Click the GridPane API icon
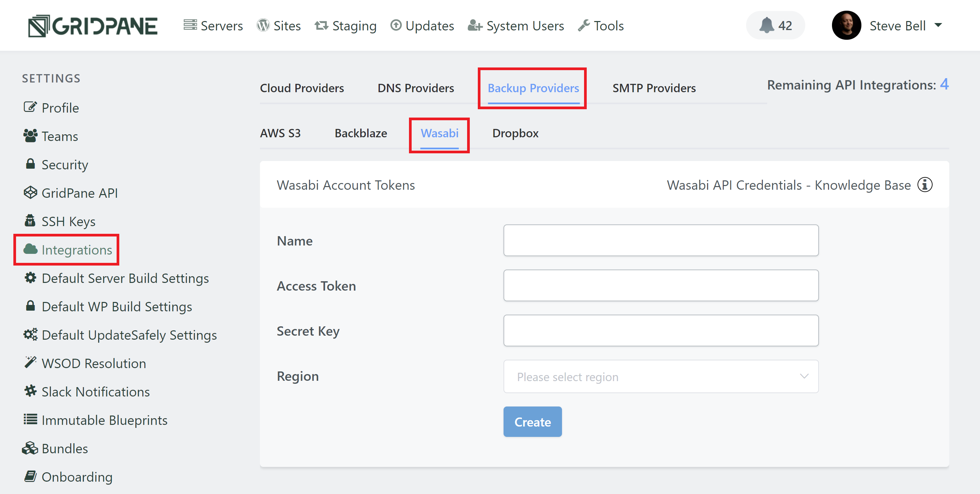 30,192
